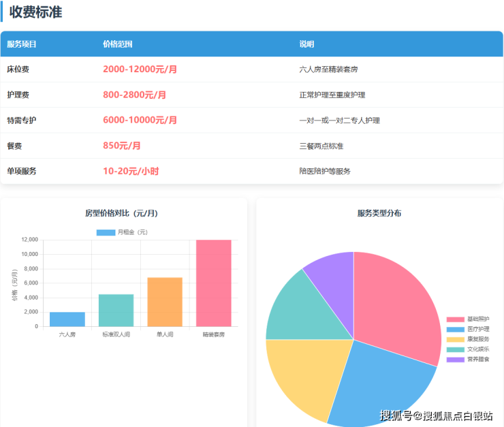
Task: Click the 文化娱乐 legend color box
Action: (455, 349)
